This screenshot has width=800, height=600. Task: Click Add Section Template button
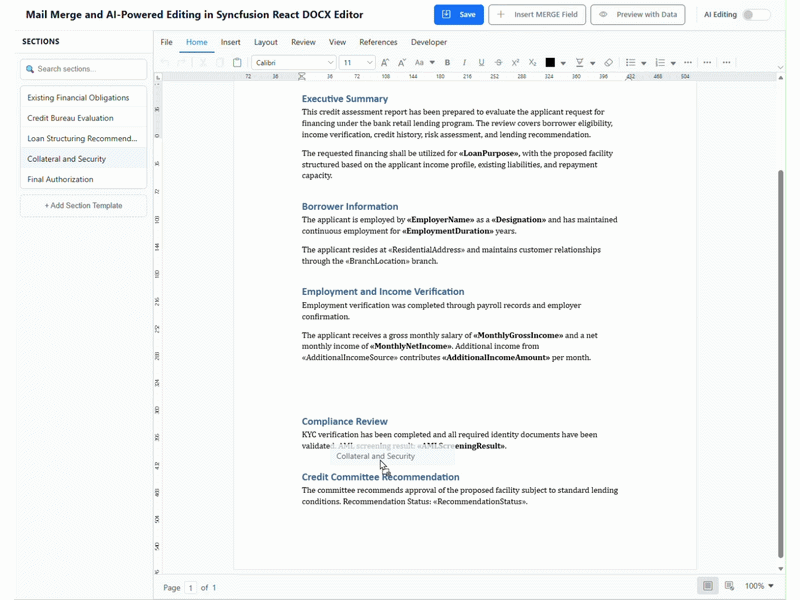point(84,206)
